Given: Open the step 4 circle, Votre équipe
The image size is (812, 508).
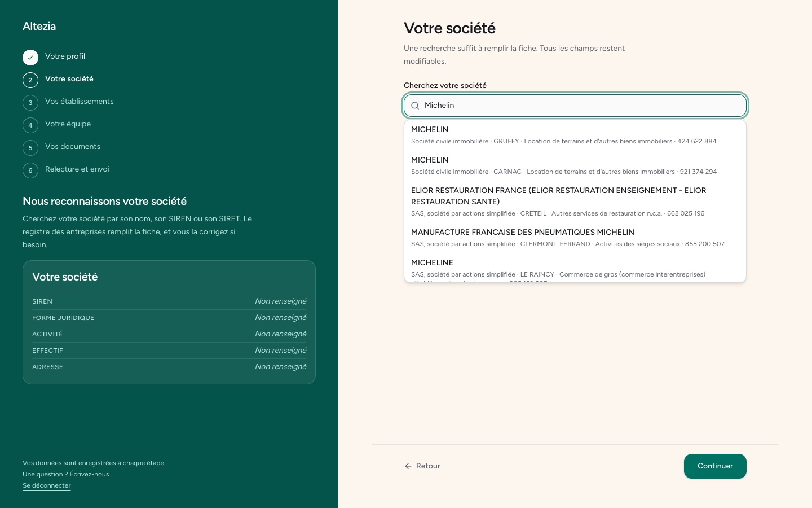Looking at the screenshot, I should point(30,125).
